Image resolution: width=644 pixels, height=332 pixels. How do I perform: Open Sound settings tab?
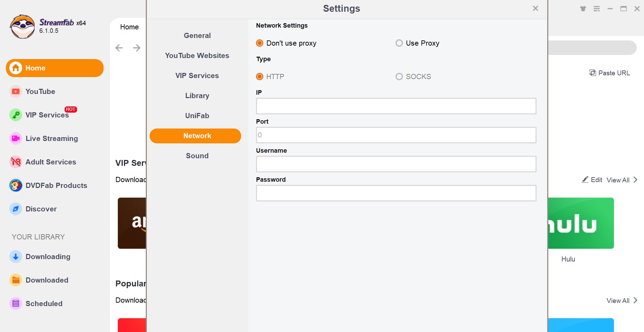click(x=197, y=156)
